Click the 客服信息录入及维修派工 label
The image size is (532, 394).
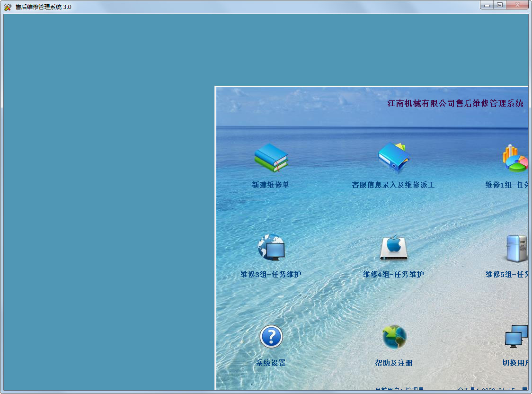coord(393,185)
